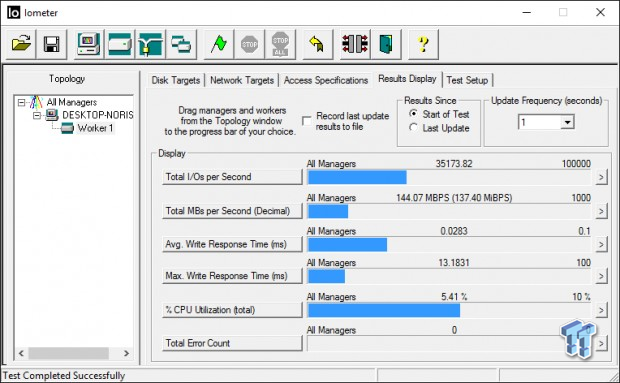Expand arrow for Total Error Count row

coord(601,343)
